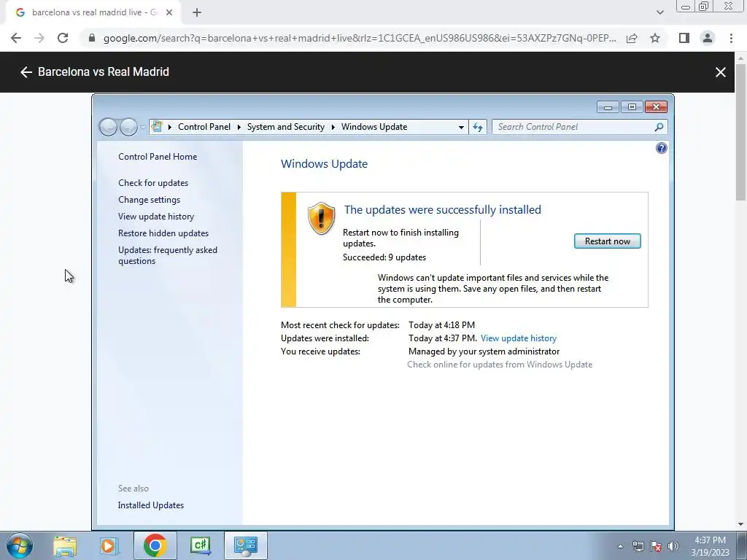This screenshot has width=747, height=560.
Task: Select Windows Update breadcrumb
Action: 374,127
